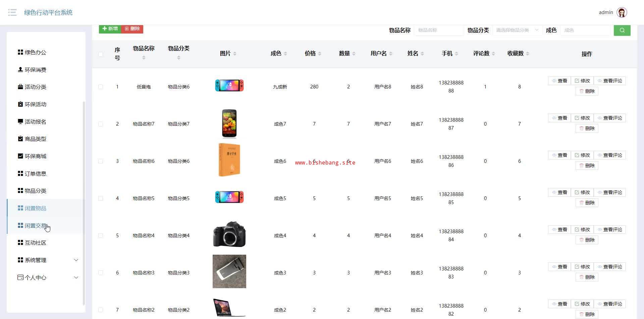This screenshot has width=644, height=319.
Task: View 物品名称4 row details with 查看
Action: (559, 230)
